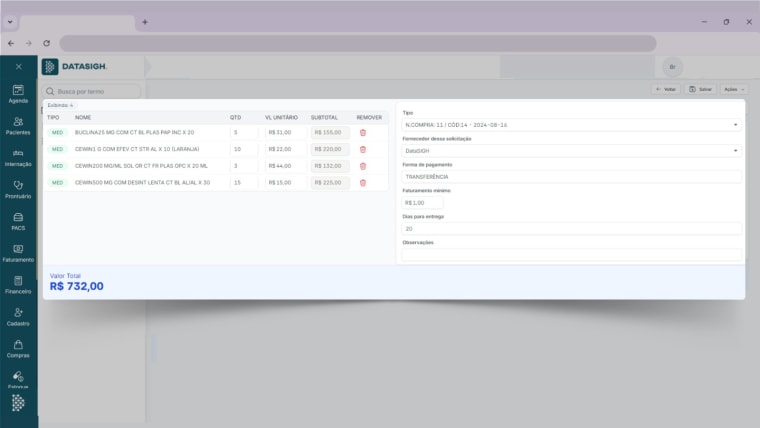The image size is (760, 428).
Task: Click the Valor Total R$ 732,00 amount
Action: 77,286
